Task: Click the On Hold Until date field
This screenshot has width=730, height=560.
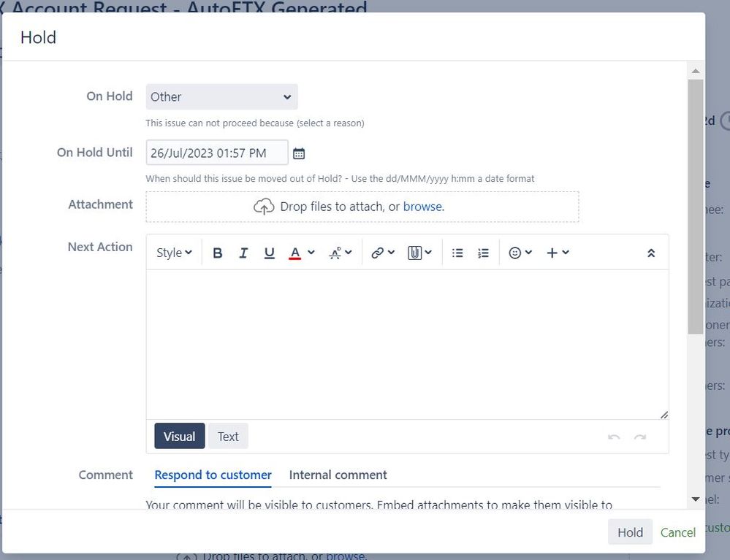Action: [217, 153]
